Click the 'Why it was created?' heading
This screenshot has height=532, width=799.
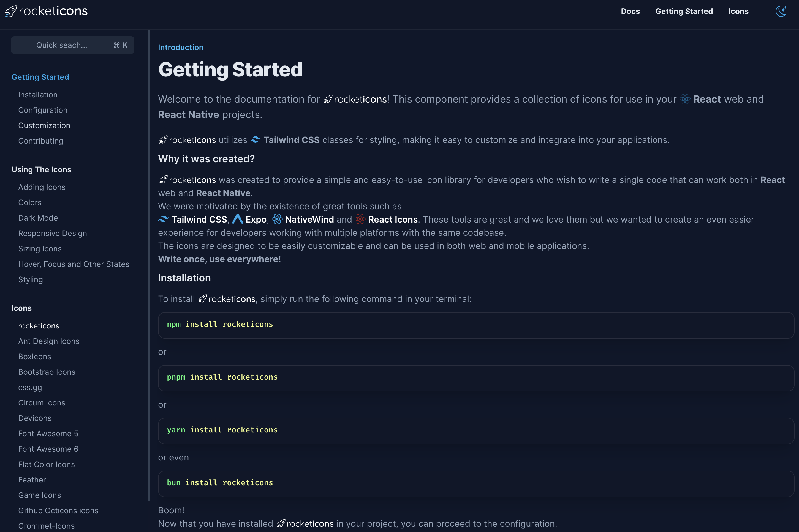click(x=206, y=159)
